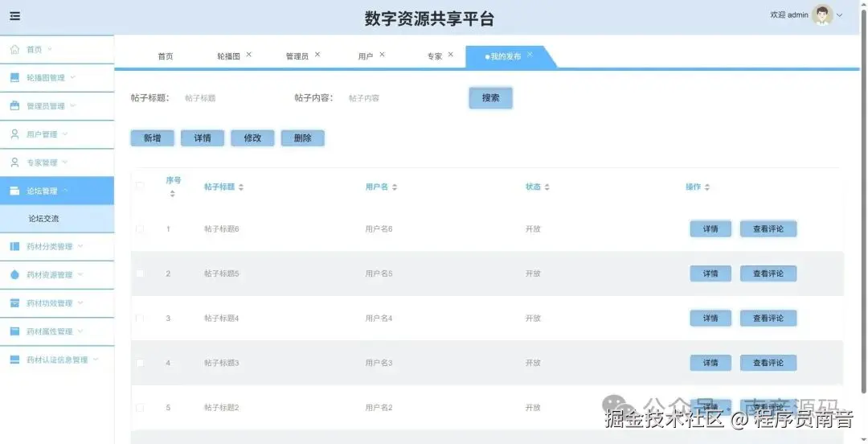Click the 详情 toolbar button above the table
Screen dimensions: 868x444
(203, 138)
